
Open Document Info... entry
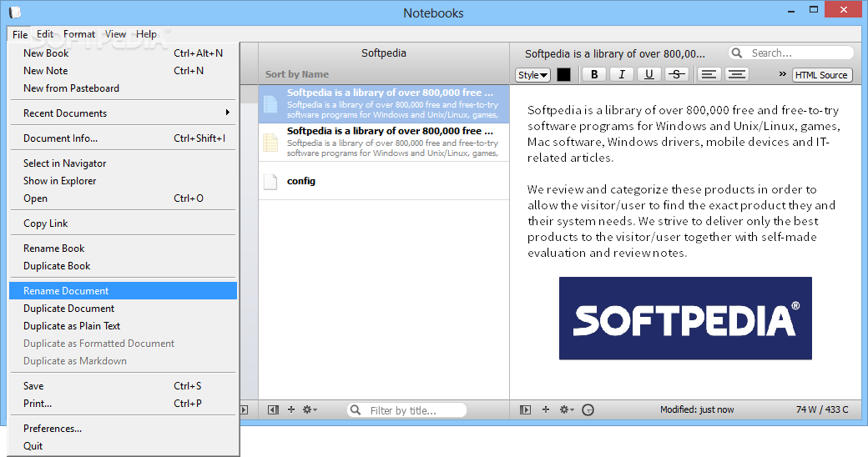pyautogui.click(x=124, y=138)
